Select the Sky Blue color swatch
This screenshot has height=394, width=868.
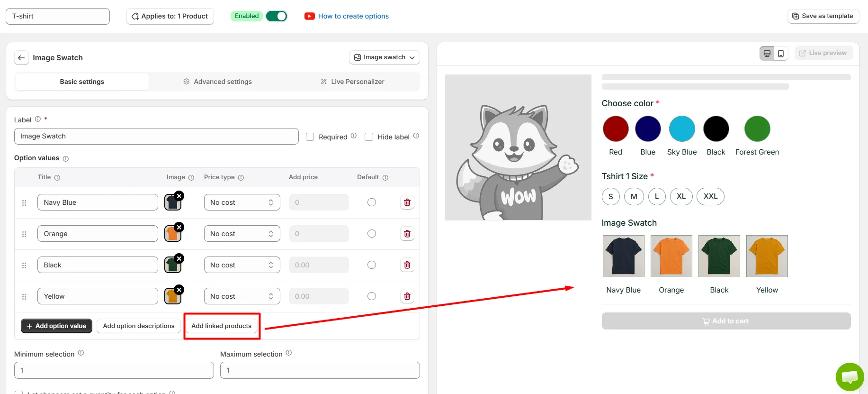click(682, 128)
